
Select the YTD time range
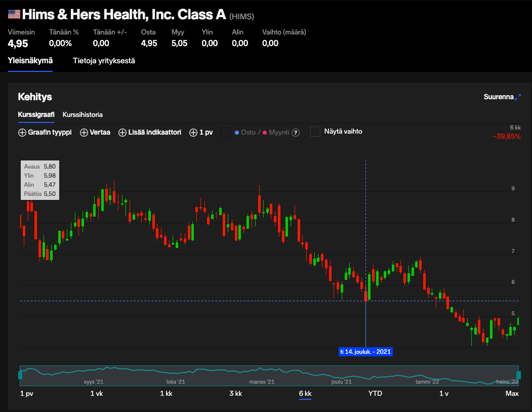coord(375,393)
